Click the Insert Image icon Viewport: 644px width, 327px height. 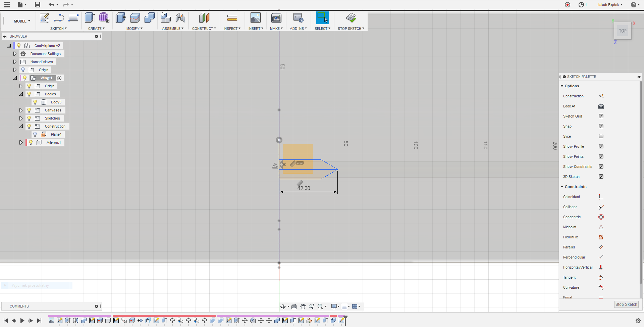pyautogui.click(x=256, y=18)
